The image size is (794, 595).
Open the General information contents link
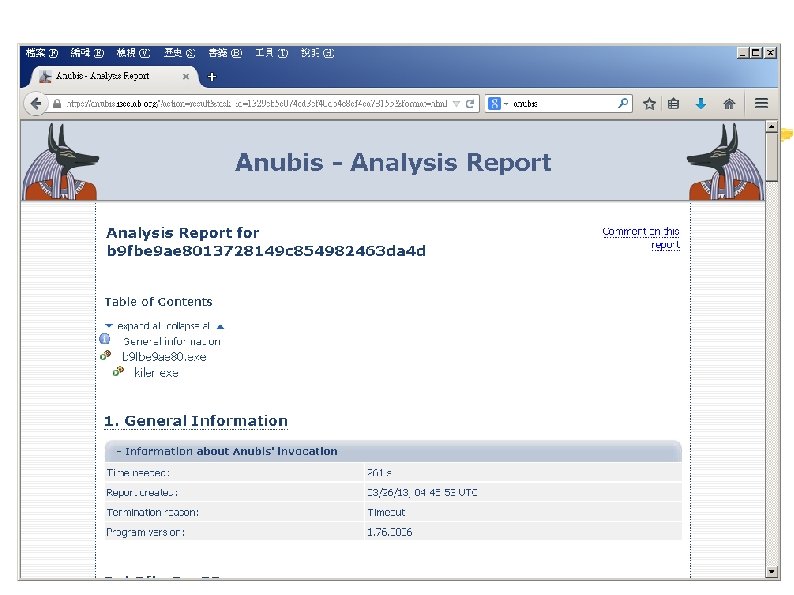(x=172, y=341)
